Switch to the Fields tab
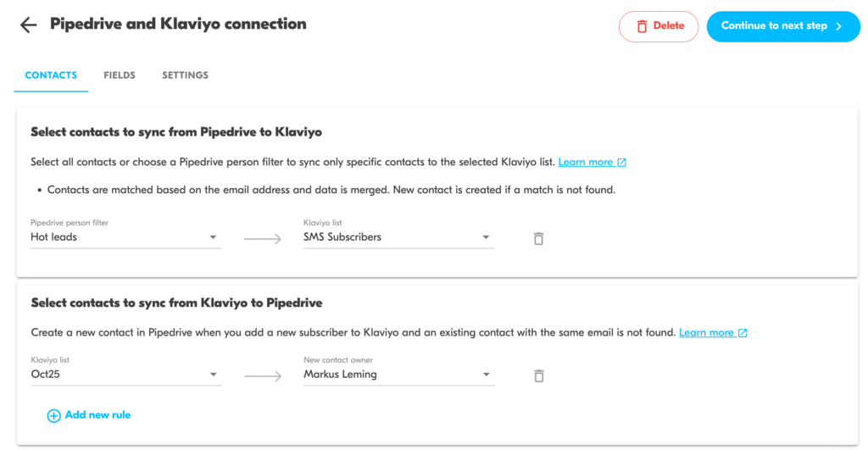This screenshot has width=868, height=450. coord(120,75)
